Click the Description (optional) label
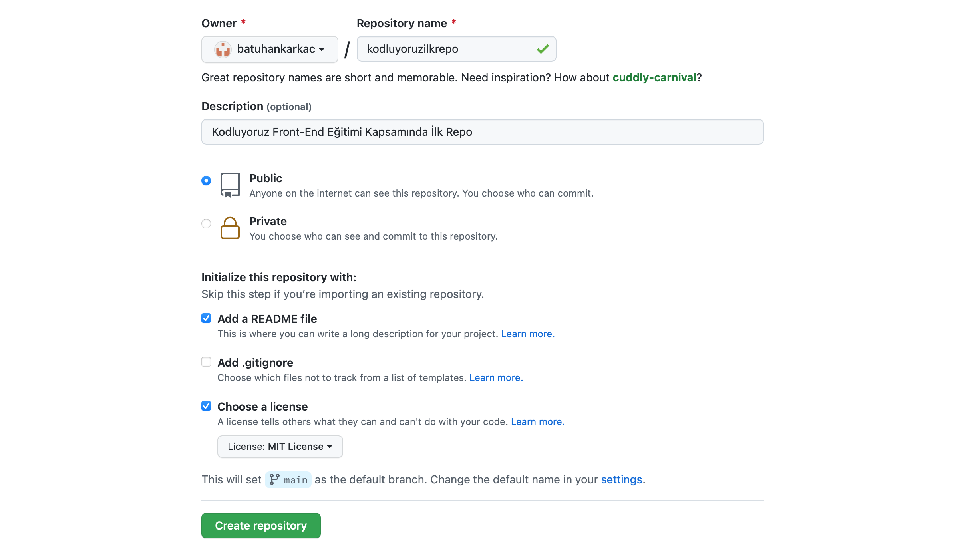This screenshot has width=978, height=560. (x=256, y=107)
